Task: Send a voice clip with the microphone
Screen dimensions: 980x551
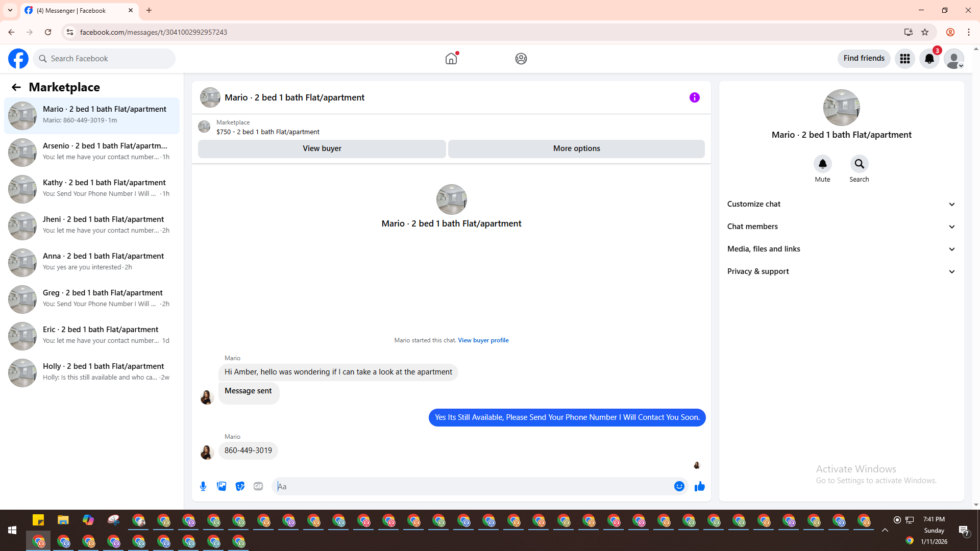Action: coord(203,486)
